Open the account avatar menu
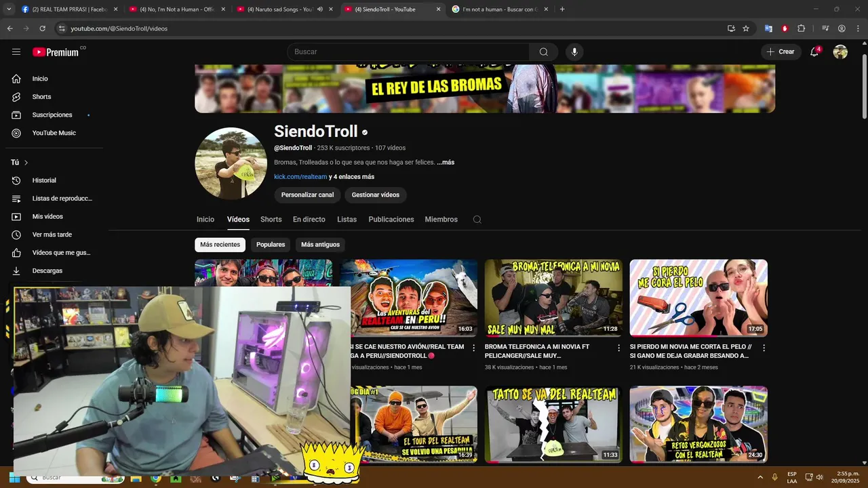The width and height of the screenshot is (868, 488). coord(840,52)
